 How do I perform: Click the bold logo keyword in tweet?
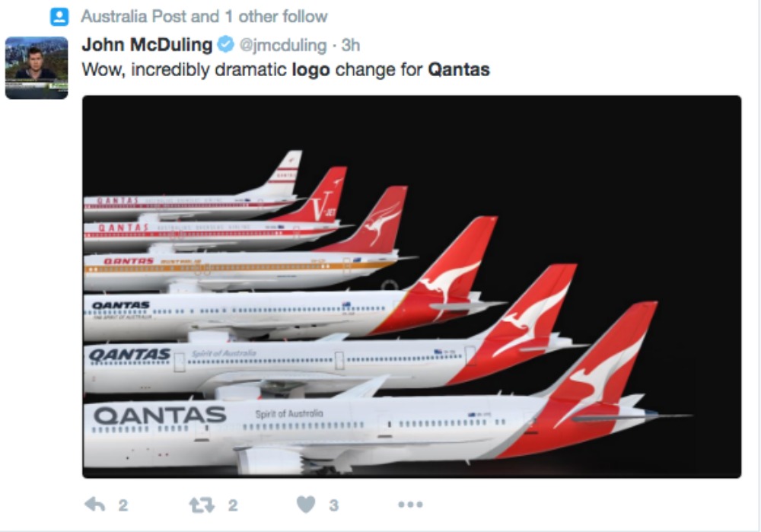(x=310, y=70)
